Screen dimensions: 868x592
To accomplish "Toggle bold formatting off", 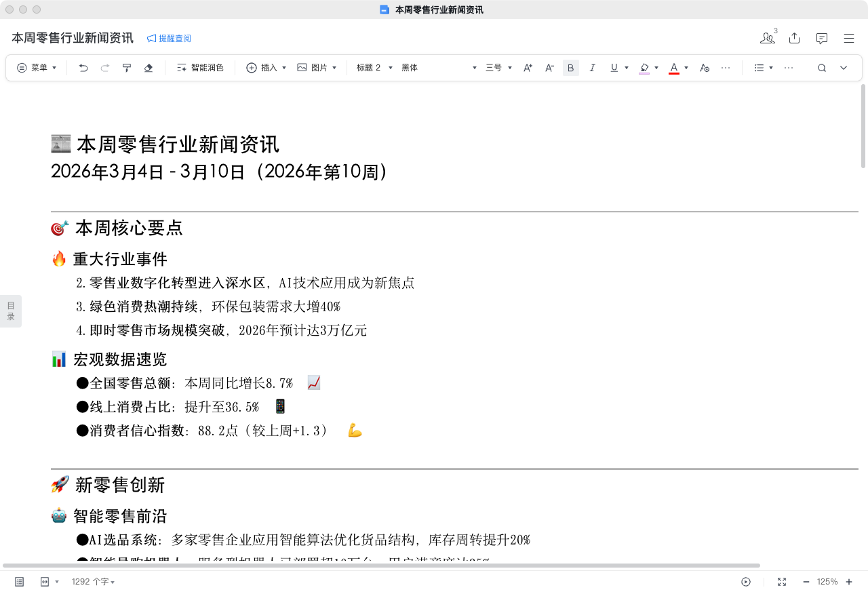I will [571, 68].
